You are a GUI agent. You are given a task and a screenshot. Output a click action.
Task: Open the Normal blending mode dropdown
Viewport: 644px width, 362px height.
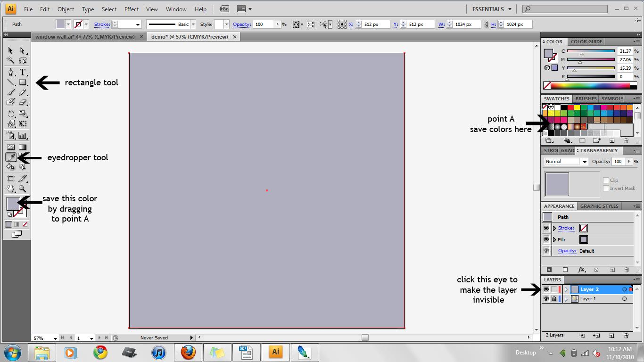click(x=566, y=162)
